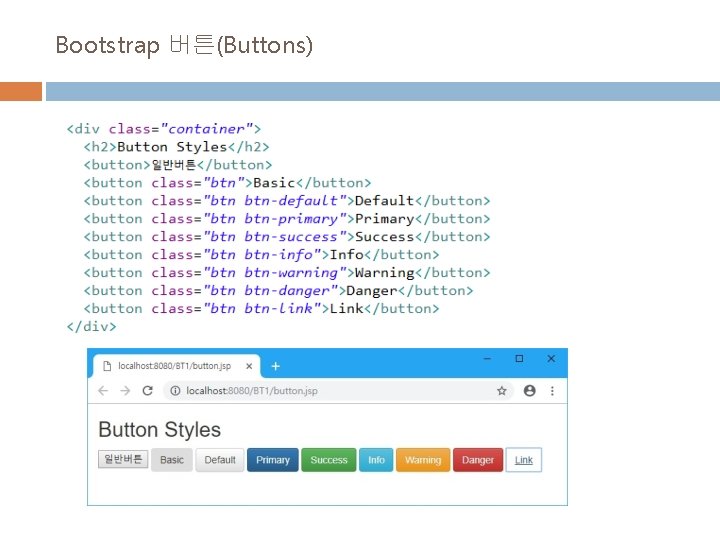Click the code line with btn-warning
This screenshot has width=720, height=540.
point(287,273)
